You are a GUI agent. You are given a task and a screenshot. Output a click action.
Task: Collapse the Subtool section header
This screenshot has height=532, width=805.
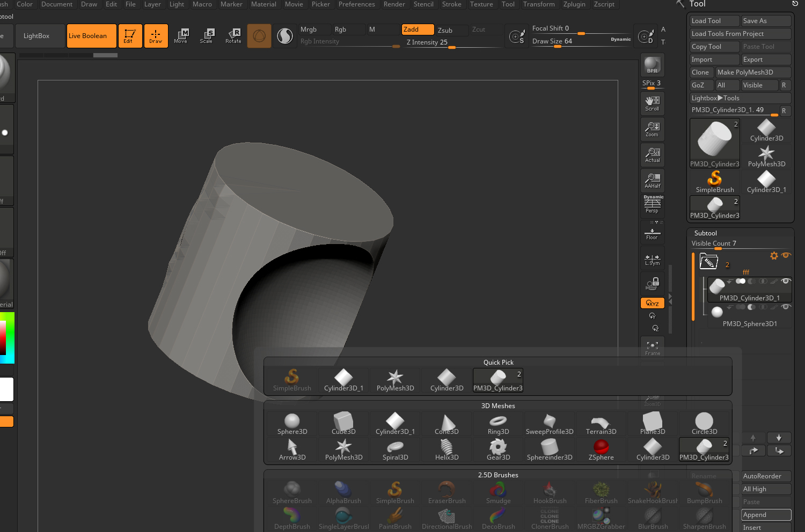point(705,233)
